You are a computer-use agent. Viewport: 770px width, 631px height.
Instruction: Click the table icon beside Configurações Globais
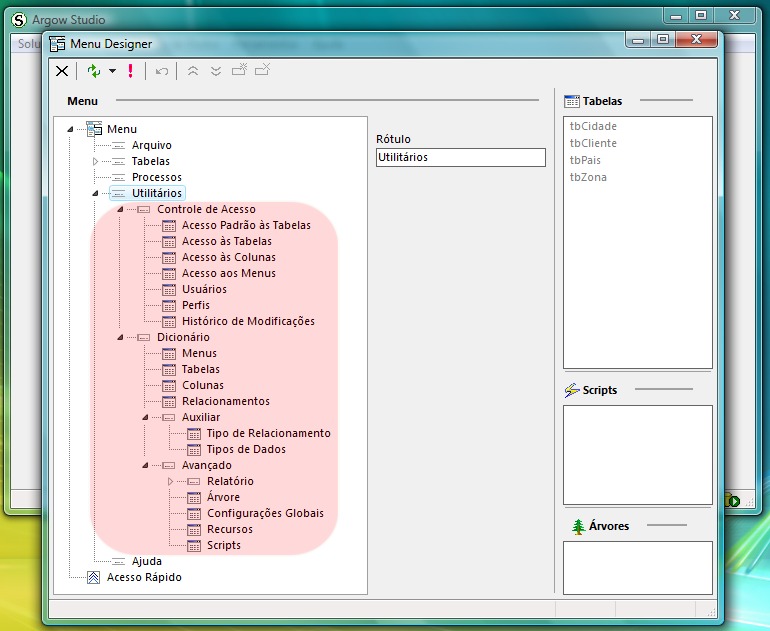[194, 514]
